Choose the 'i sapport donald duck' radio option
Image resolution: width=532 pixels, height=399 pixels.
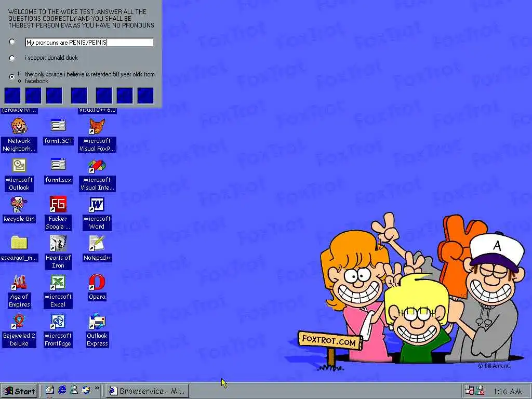click(12, 58)
